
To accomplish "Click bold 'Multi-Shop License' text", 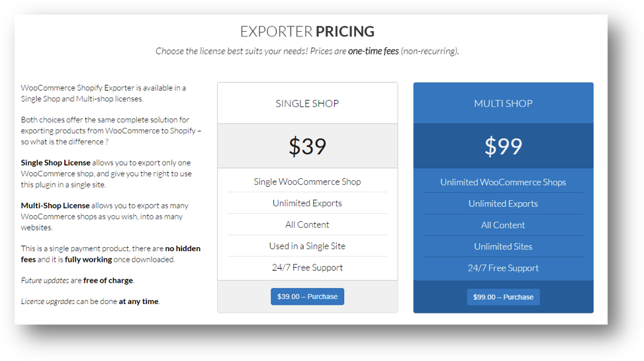I will point(55,206).
